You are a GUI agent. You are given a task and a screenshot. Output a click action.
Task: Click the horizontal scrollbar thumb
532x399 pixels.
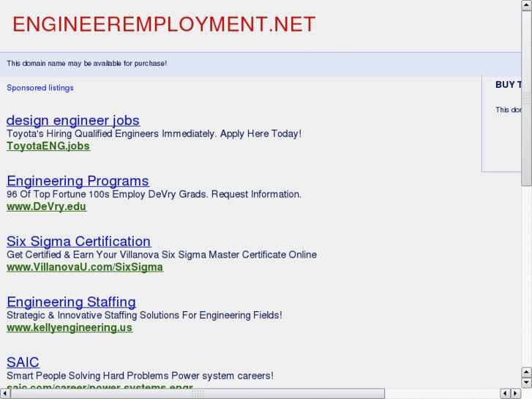coord(198,393)
